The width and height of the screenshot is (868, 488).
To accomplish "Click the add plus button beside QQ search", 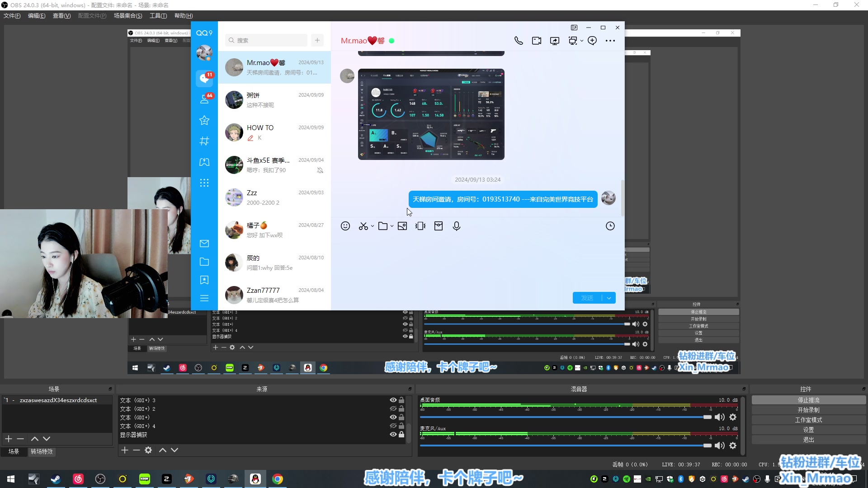I will 317,40.
